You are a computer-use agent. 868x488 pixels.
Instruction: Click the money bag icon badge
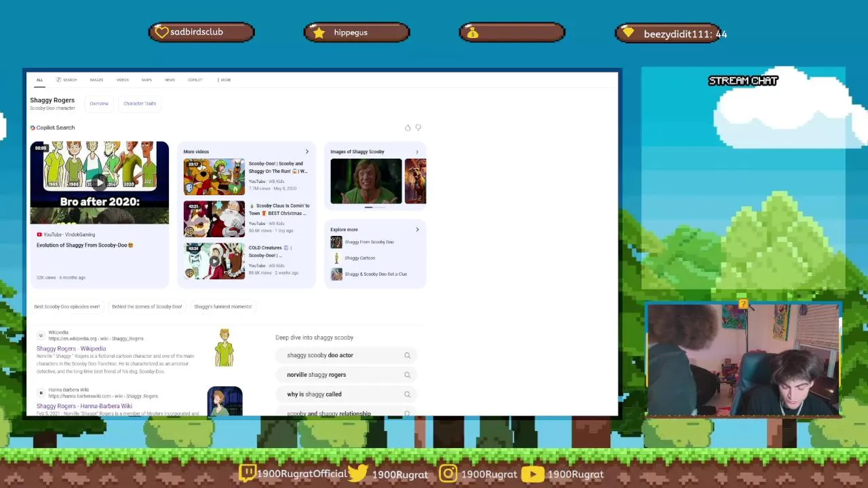point(473,33)
